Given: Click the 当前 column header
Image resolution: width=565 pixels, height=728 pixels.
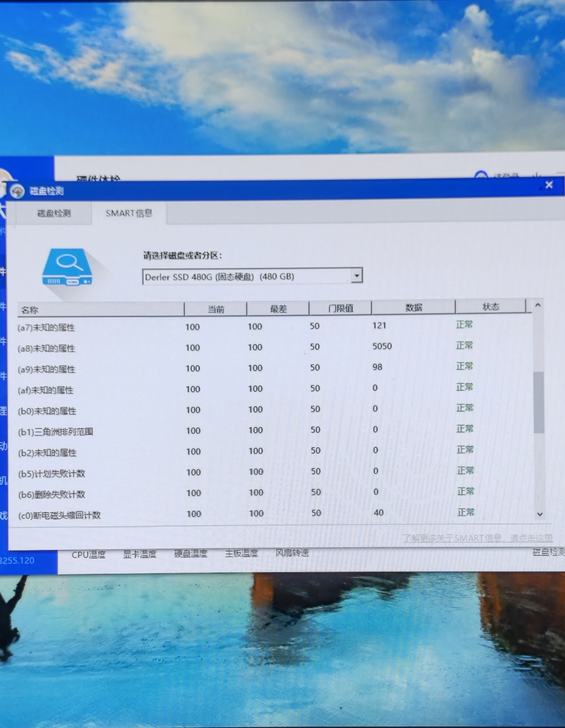Looking at the screenshot, I should [x=216, y=309].
